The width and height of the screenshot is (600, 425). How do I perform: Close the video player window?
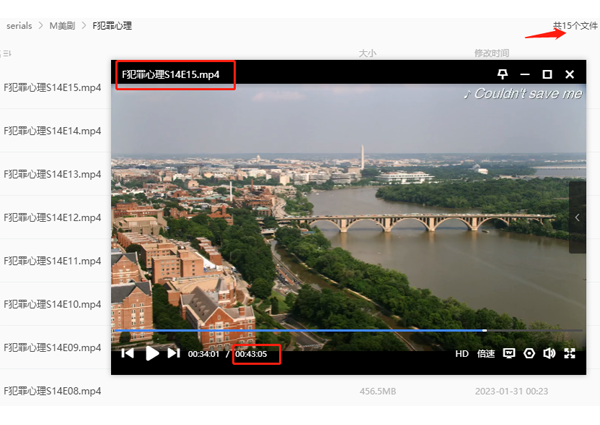570,75
